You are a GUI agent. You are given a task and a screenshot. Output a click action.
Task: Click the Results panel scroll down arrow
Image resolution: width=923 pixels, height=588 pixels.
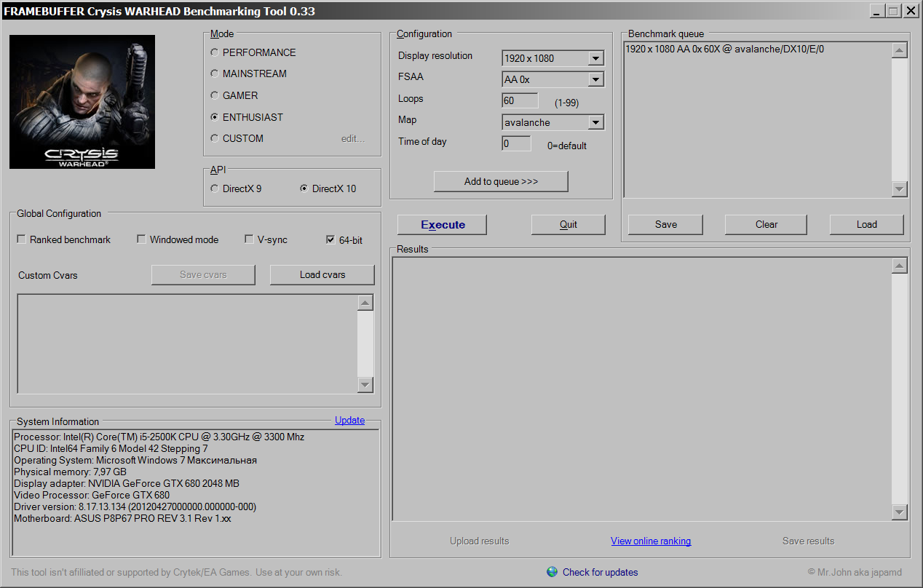point(900,512)
